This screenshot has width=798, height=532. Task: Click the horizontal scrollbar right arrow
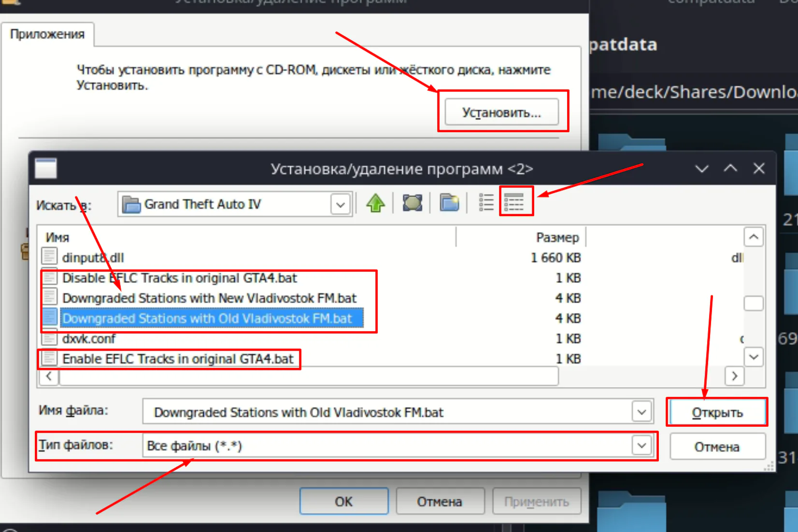[x=735, y=376]
